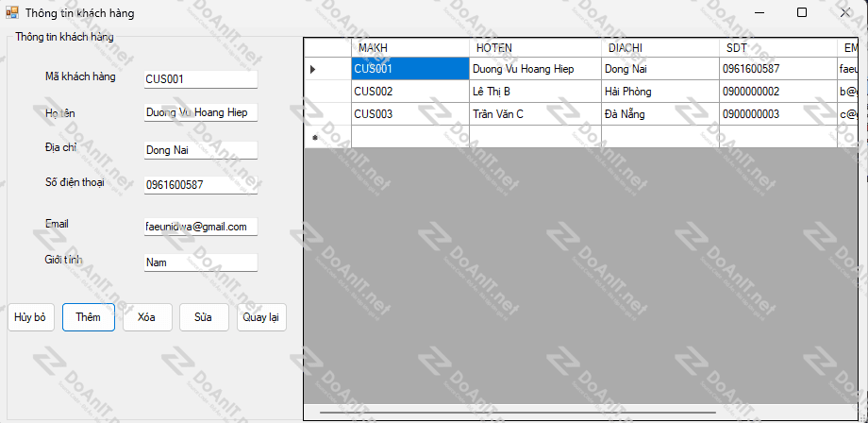The image size is (868, 423).
Task: Edit the Email text field
Action: click(200, 227)
